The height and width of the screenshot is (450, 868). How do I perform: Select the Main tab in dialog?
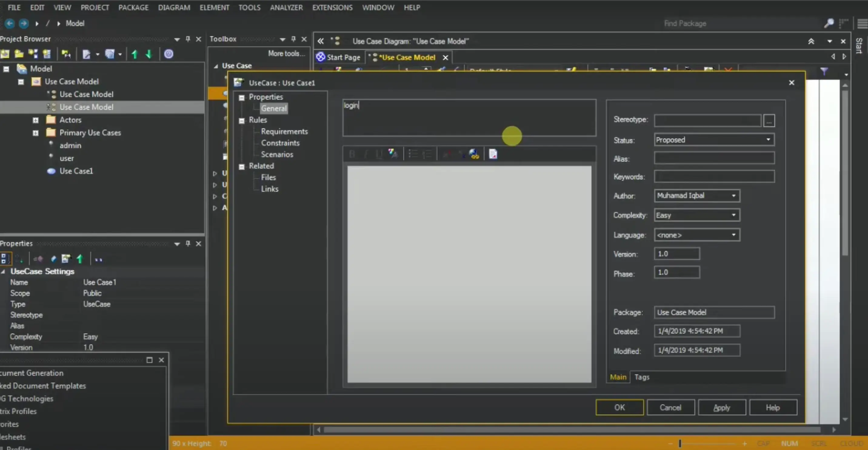(x=618, y=377)
